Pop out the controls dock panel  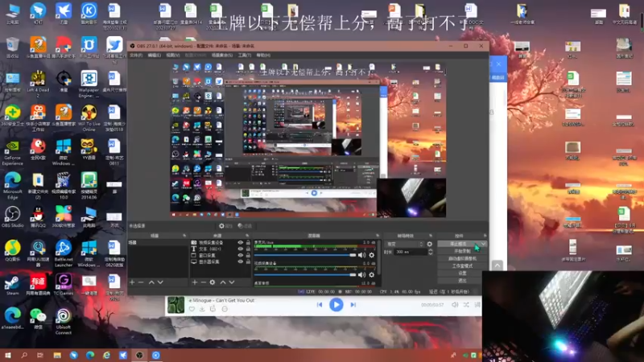pyautogui.click(x=485, y=236)
